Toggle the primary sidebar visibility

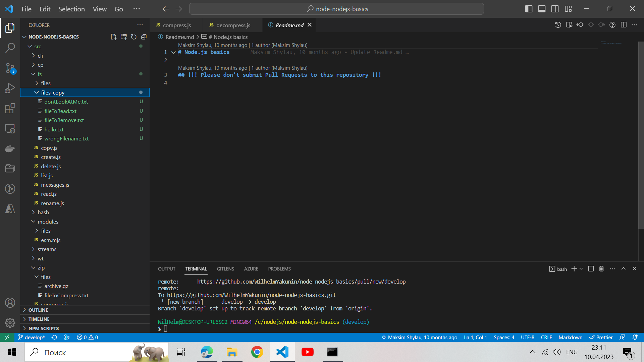point(529,9)
